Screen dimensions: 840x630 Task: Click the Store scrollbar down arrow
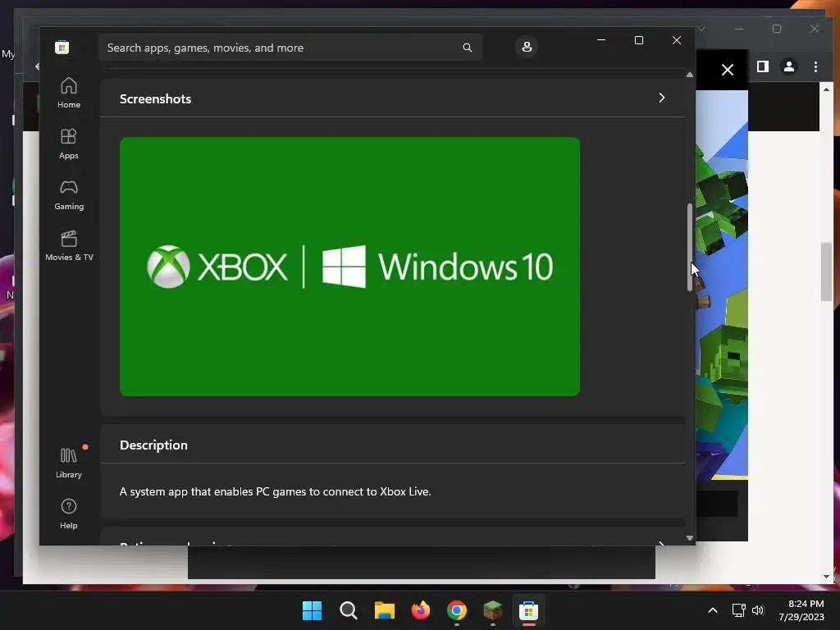(689, 538)
